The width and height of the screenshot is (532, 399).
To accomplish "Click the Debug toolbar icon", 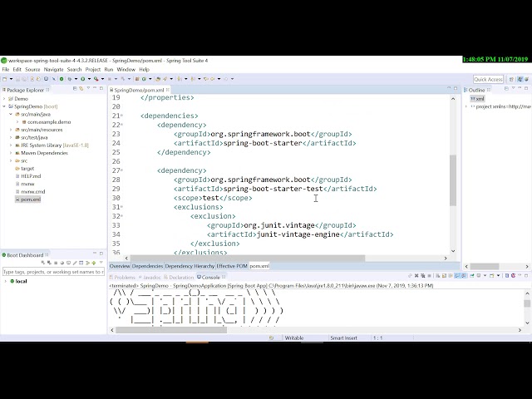I will pos(70,79).
